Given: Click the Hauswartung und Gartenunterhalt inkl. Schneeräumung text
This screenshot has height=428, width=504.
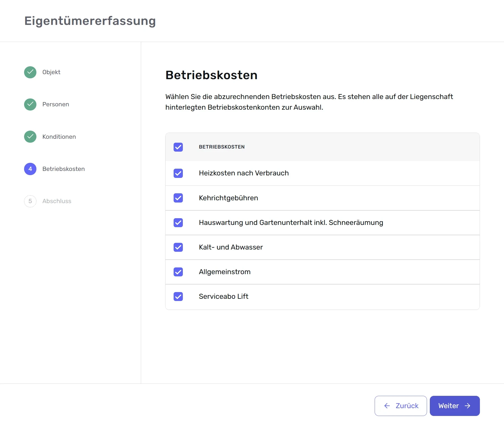Looking at the screenshot, I should (x=291, y=222).
